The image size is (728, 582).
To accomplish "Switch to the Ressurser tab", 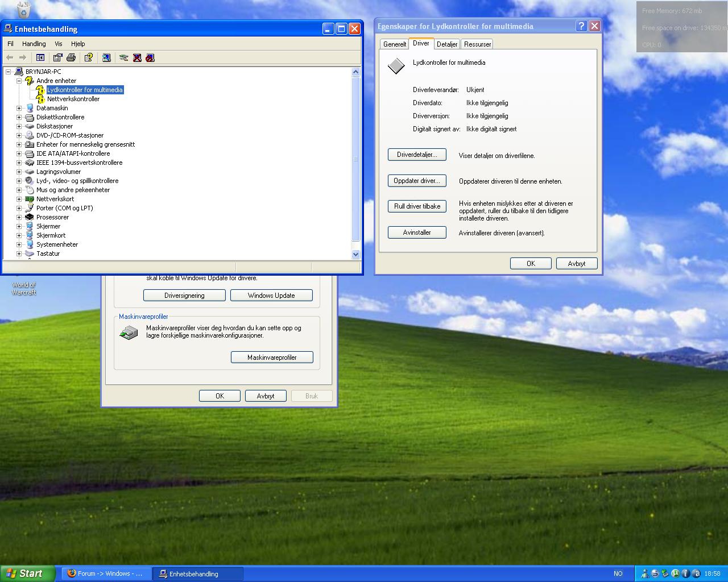I will pyautogui.click(x=477, y=44).
